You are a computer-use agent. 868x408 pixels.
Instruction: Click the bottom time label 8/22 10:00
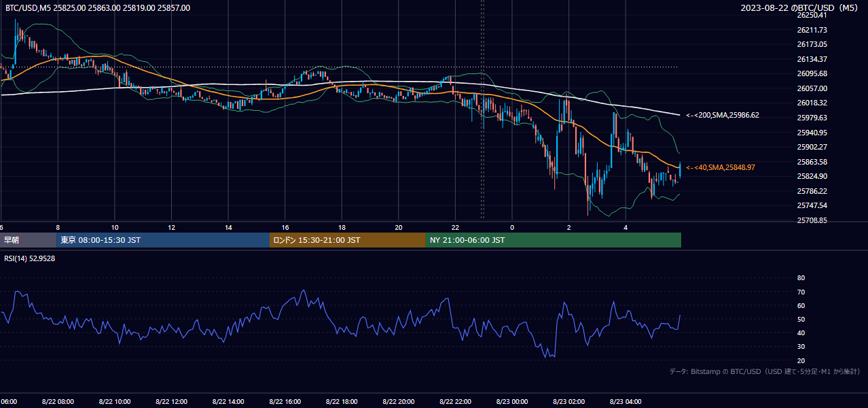pos(115,401)
